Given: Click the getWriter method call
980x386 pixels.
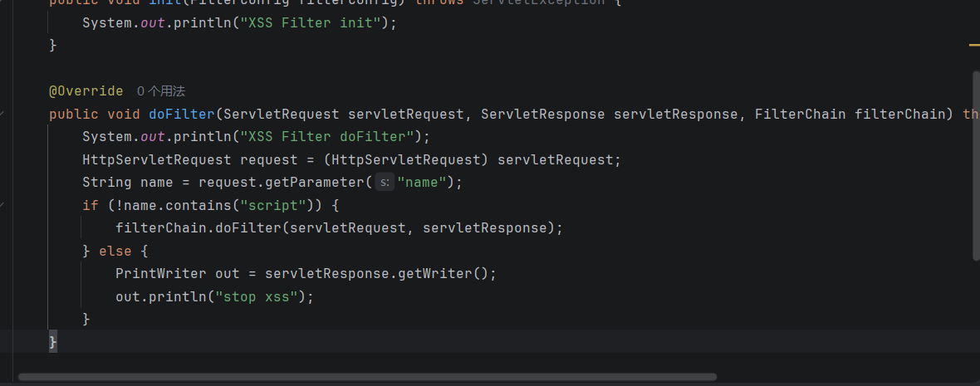Looking at the screenshot, I should [435, 274].
